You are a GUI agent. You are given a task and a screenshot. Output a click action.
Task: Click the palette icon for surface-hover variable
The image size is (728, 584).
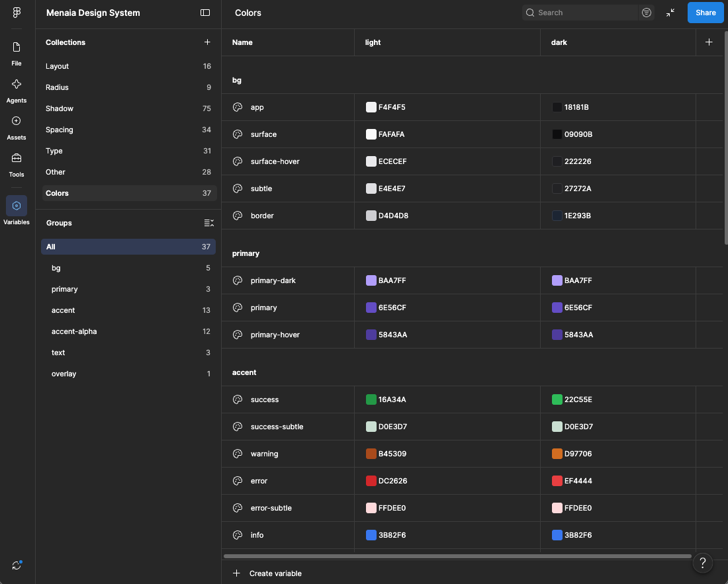[238, 161]
